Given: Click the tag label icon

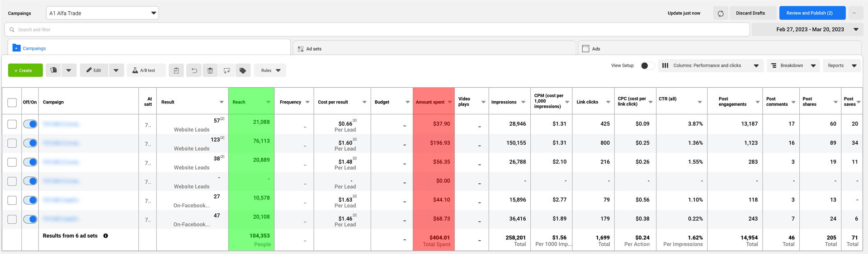Looking at the screenshot, I should 243,71.
